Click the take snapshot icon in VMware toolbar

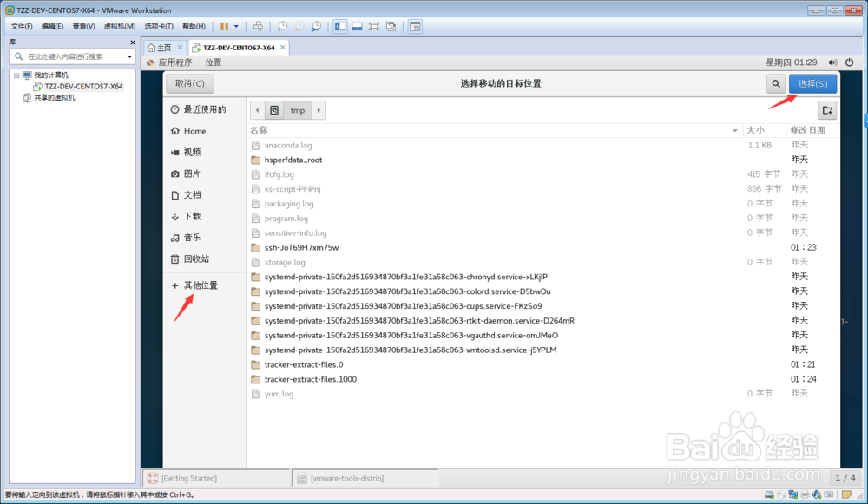click(282, 26)
